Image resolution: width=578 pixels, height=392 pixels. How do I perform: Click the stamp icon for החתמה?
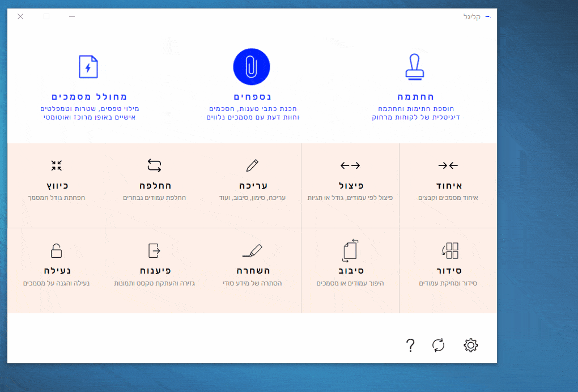(415, 66)
